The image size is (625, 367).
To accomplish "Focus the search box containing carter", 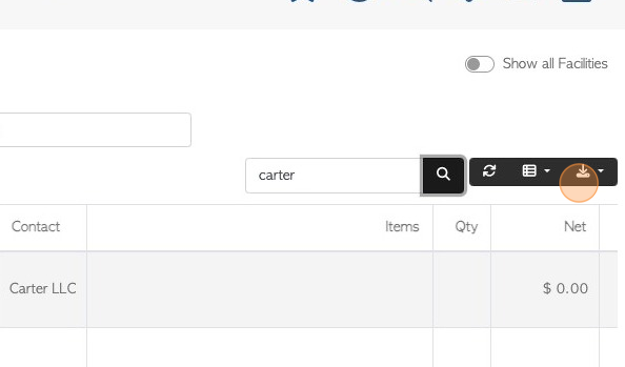I will coord(333,175).
